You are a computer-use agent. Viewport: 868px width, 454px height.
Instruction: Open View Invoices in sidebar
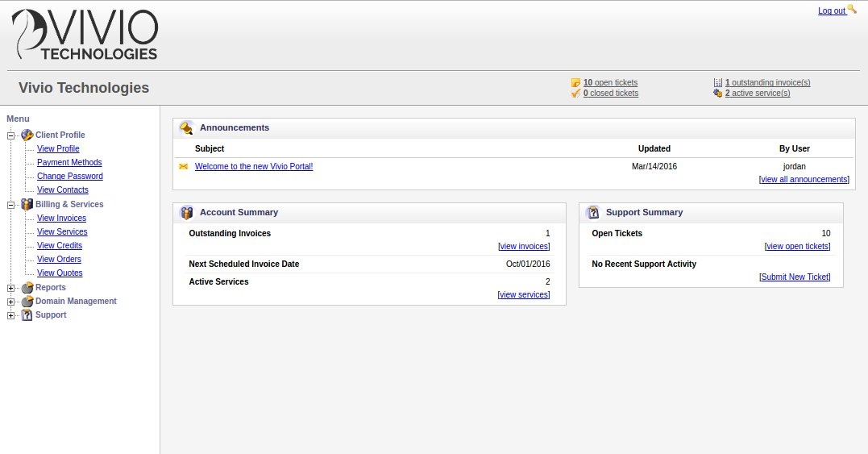tap(61, 219)
